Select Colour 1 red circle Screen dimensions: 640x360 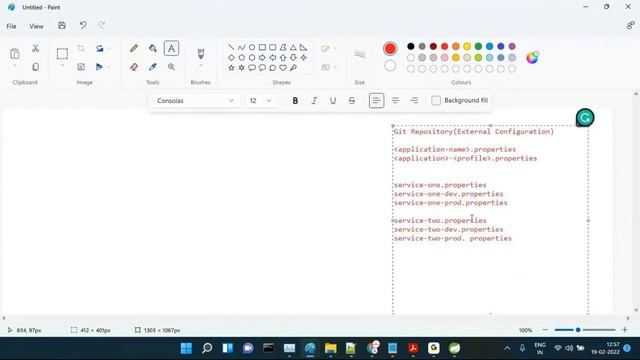[390, 49]
